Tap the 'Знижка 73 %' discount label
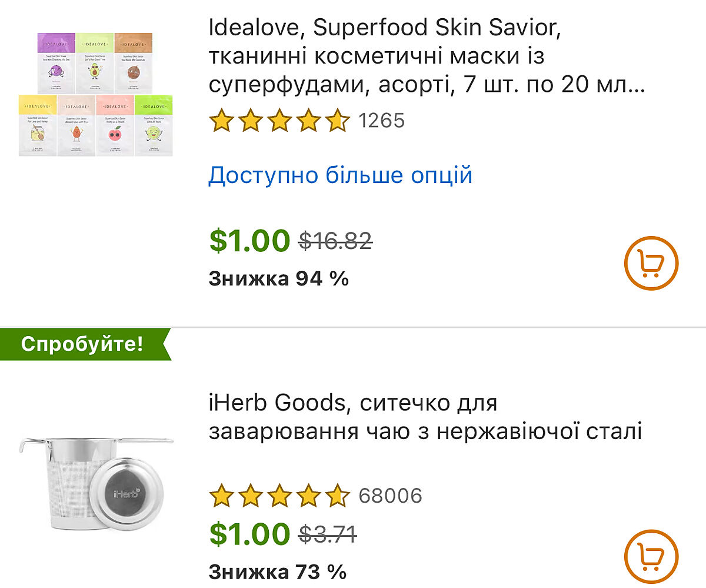Image resolution: width=706 pixels, height=588 pixels. click(x=277, y=570)
